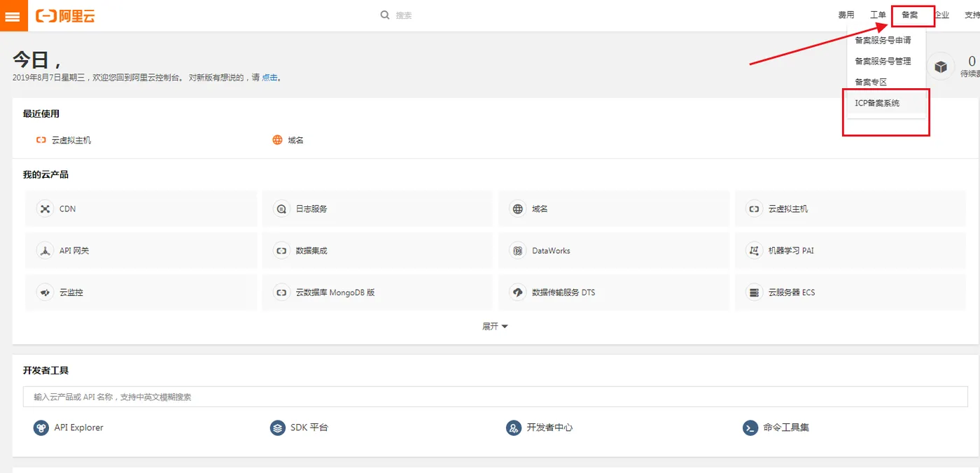This screenshot has height=473, width=980.
Task: Select ICP备案系统 from the 备案 dropdown
Action: (877, 102)
